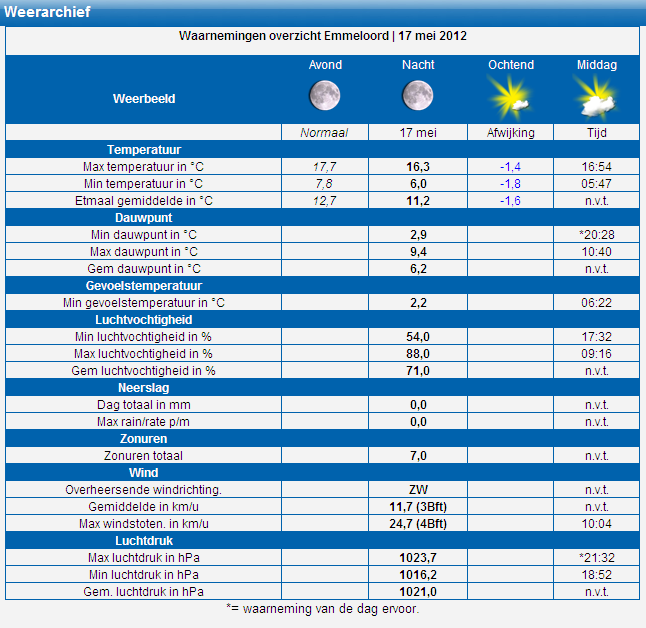The width and height of the screenshot is (646, 628).
Task: Select the Dauwpunt section header
Action: click(144, 217)
